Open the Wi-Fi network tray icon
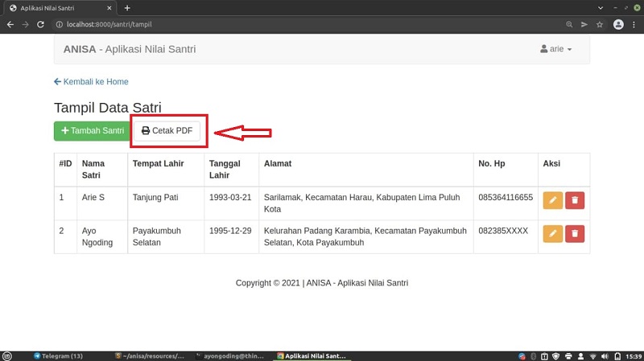Image resolution: width=644 pixels, height=361 pixels. (592, 356)
